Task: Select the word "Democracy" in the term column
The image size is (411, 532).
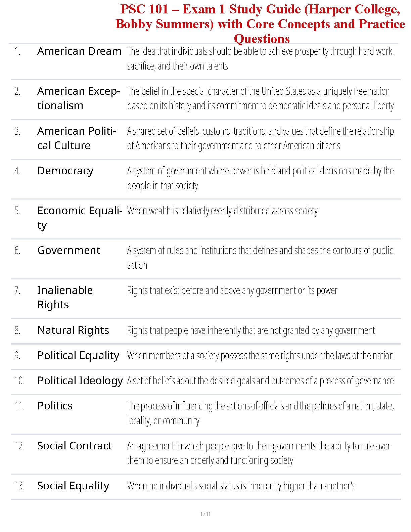Action: point(65,171)
